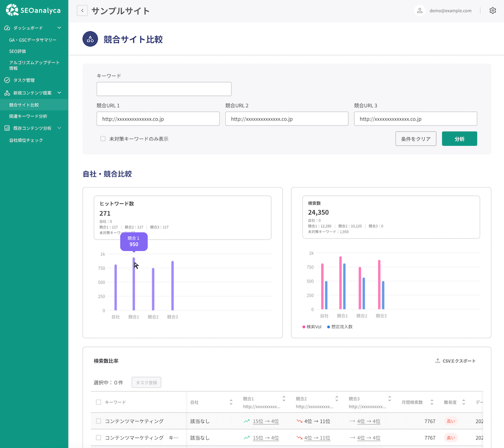Click the green 分析 button
The image size is (504, 448).
(x=459, y=139)
